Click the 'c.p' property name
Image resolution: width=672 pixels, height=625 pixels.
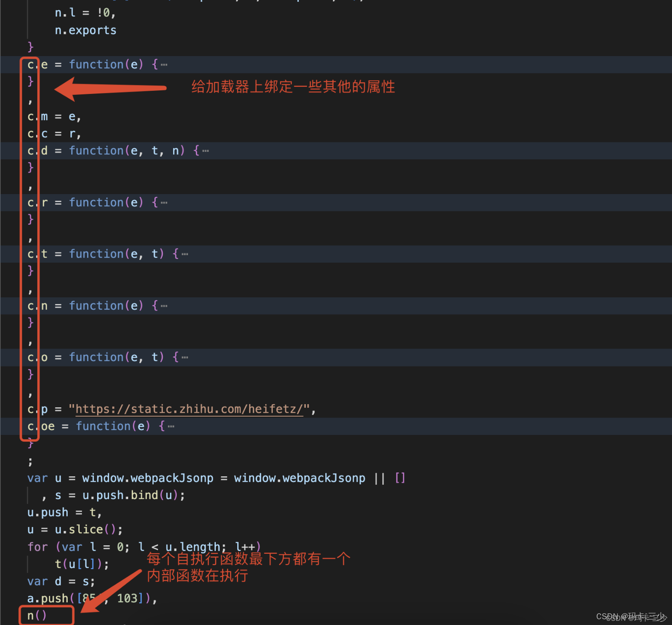tap(37, 409)
